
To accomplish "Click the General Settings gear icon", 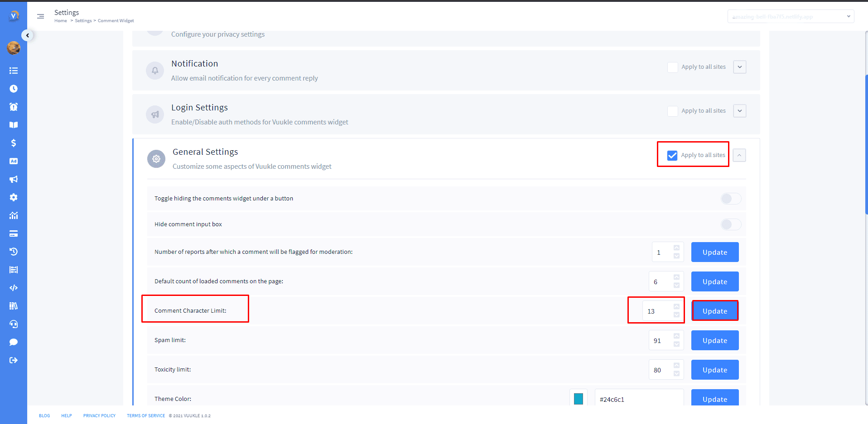I will 156,159.
